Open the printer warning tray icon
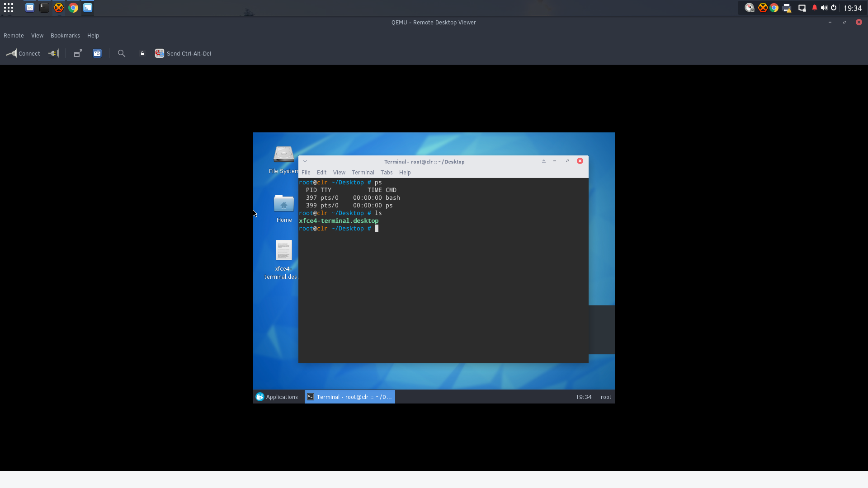Viewport: 868px width, 488px height. 787,8
